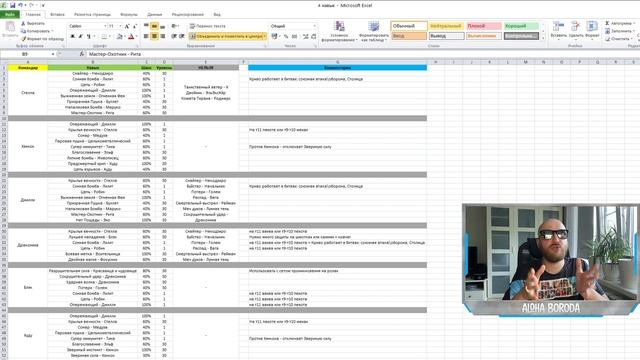The width and height of the screenshot is (640, 360).
Task: Switch to the Формулы tab
Action: [129, 14]
